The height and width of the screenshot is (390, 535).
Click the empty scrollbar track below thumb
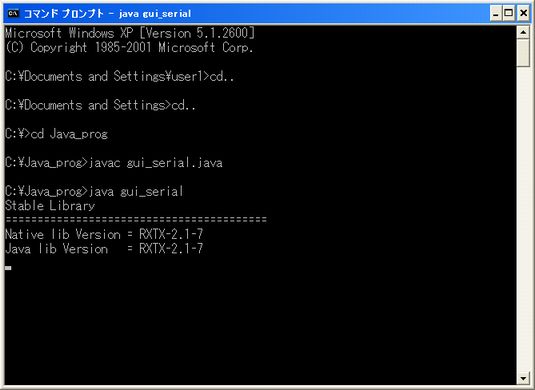(x=523, y=218)
